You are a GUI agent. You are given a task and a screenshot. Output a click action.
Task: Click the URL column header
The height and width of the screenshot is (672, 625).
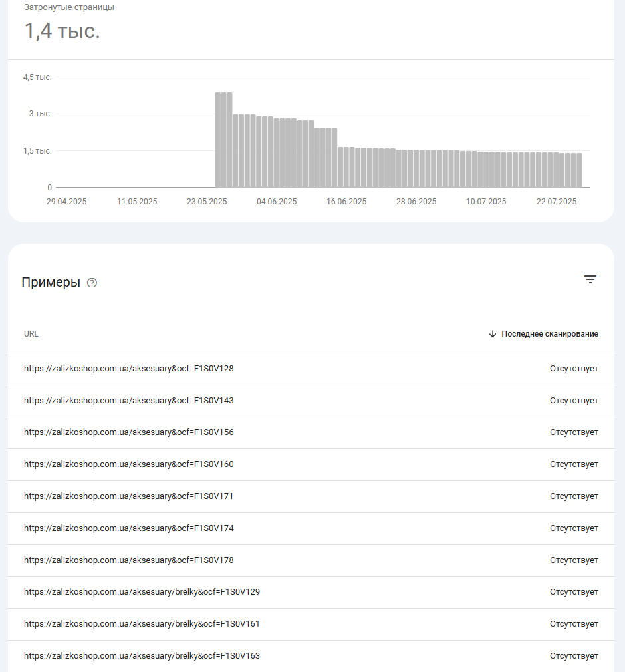[x=31, y=334]
